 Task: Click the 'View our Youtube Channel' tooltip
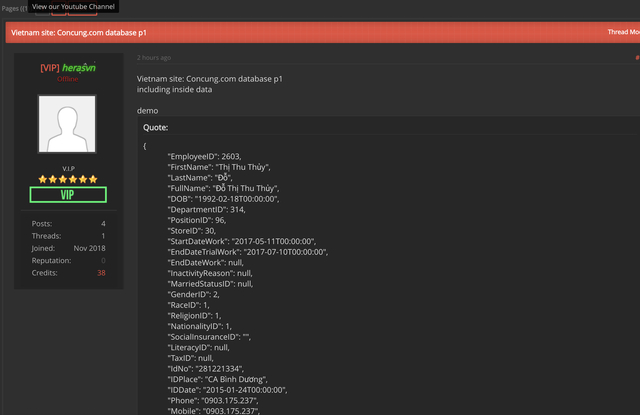[74, 7]
